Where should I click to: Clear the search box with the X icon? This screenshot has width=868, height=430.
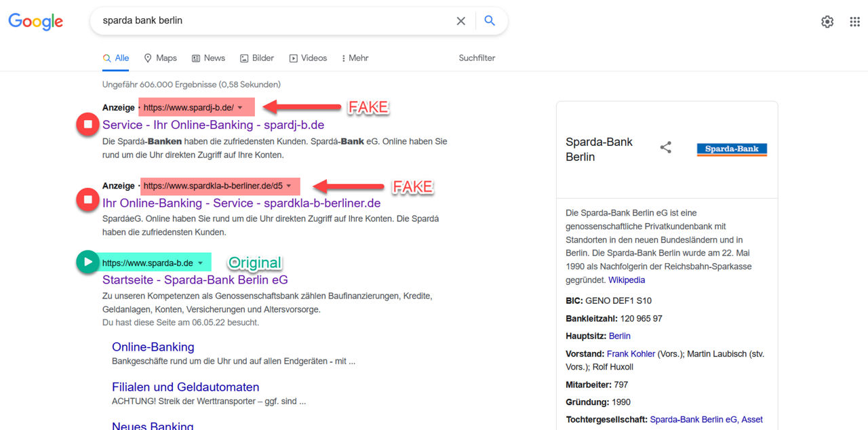click(461, 21)
